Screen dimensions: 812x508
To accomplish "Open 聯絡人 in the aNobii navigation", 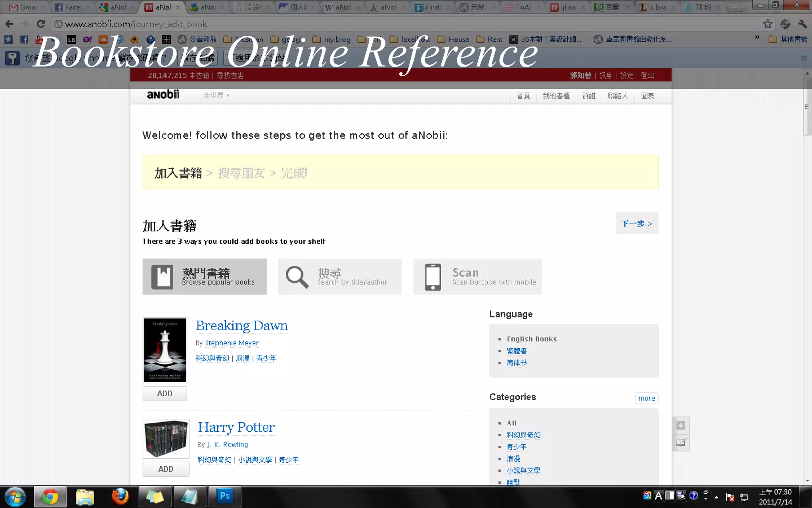I will [x=618, y=96].
